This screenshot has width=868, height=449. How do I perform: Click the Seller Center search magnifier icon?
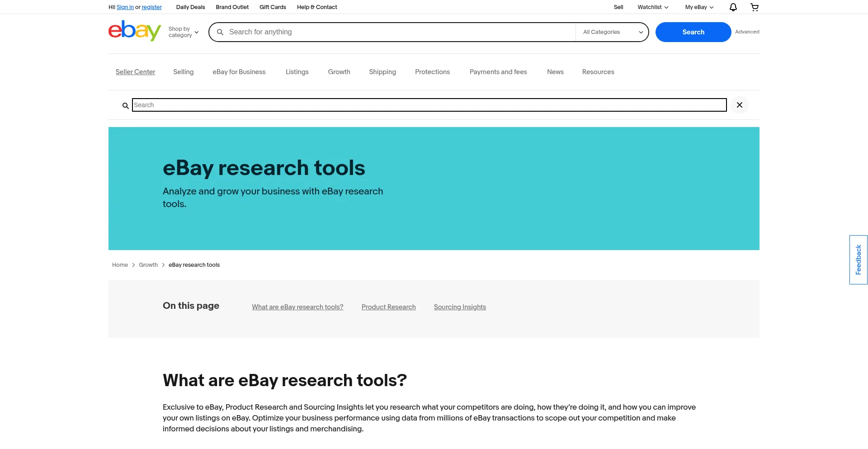[125, 106]
